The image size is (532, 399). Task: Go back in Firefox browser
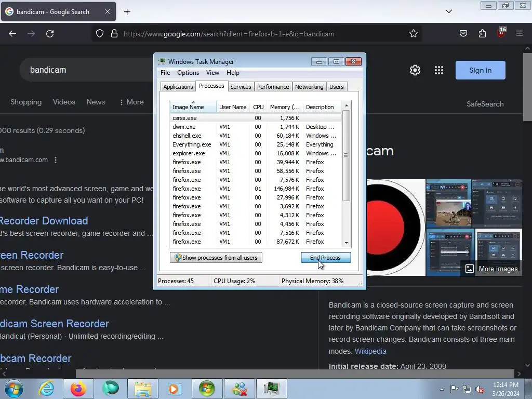coord(12,34)
